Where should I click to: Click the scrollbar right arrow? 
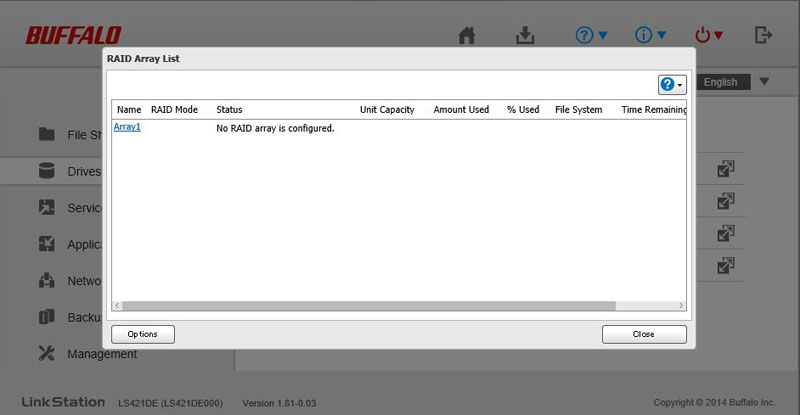click(681, 306)
